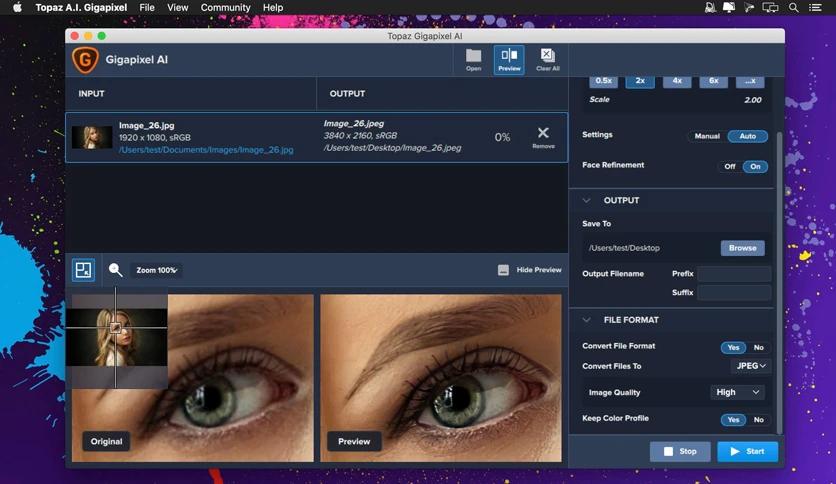Click the Scale value 2.00
This screenshot has height=484, width=836.
click(x=753, y=100)
